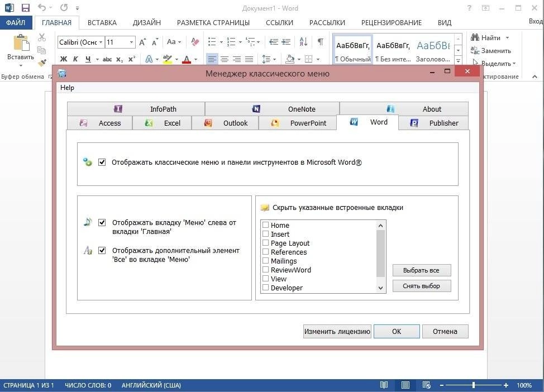Open the numbering list dropdown arrow
This screenshot has height=392, width=544.
point(240,42)
